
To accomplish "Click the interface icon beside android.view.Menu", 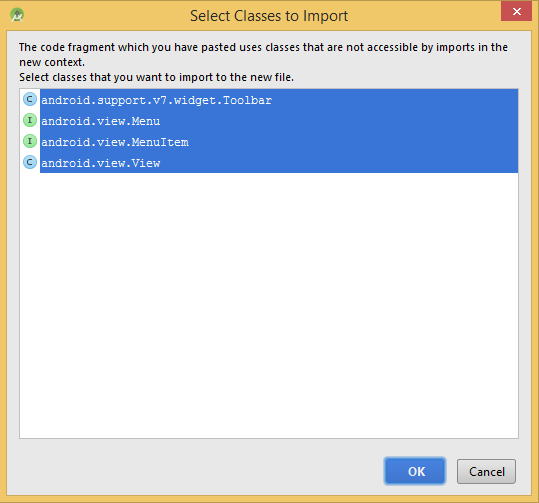I will click(x=30, y=120).
